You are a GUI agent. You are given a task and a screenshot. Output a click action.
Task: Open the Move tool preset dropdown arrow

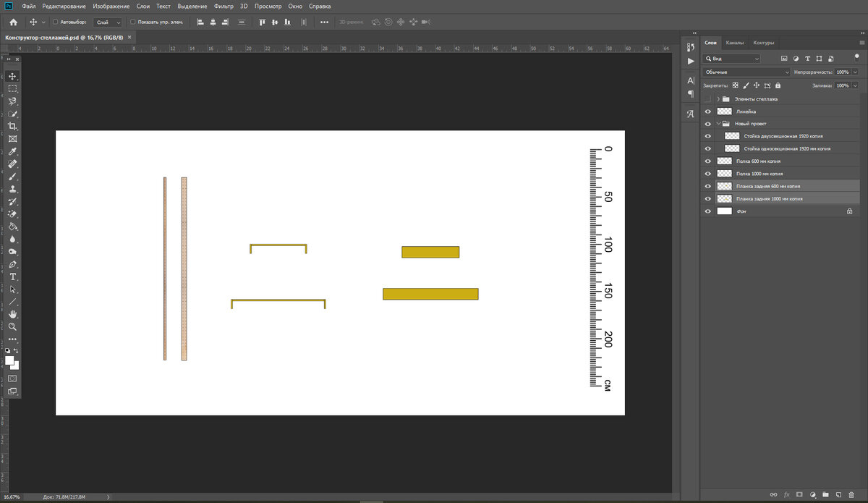43,22
